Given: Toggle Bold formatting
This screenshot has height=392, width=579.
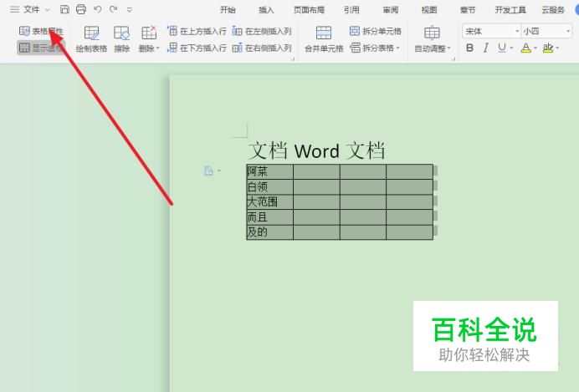Looking at the screenshot, I should pyautogui.click(x=469, y=48).
